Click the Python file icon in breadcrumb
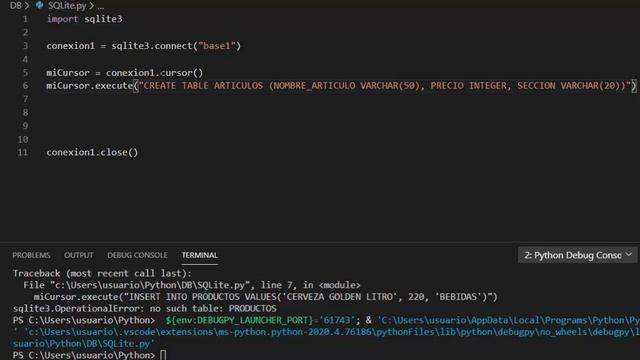640x360 pixels. pyautogui.click(x=40, y=5)
